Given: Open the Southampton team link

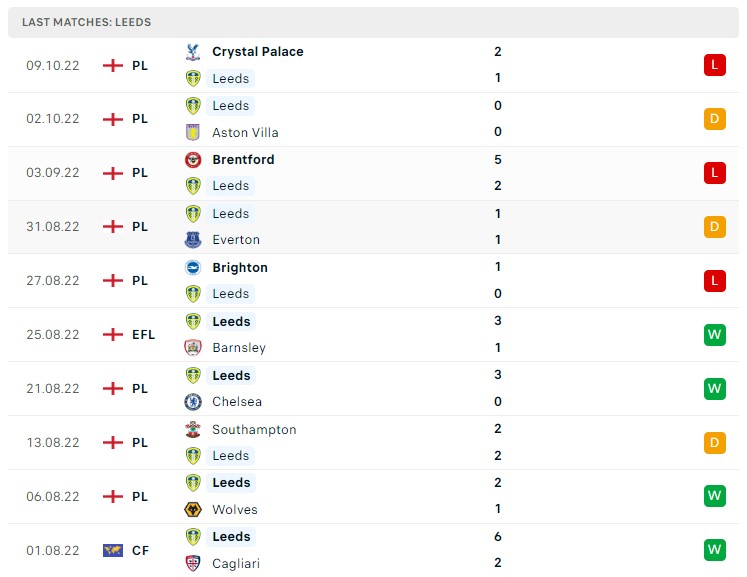Looking at the screenshot, I should coord(254,430).
